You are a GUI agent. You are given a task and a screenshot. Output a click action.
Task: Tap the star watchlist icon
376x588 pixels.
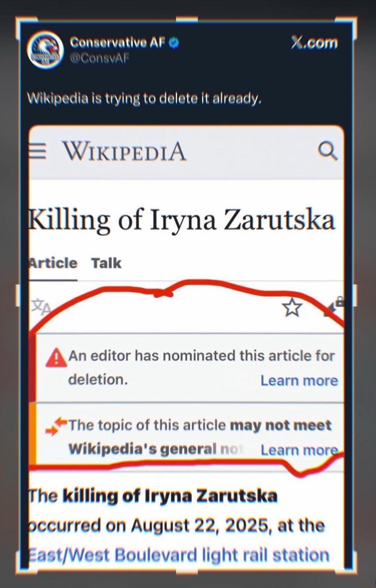click(x=292, y=308)
